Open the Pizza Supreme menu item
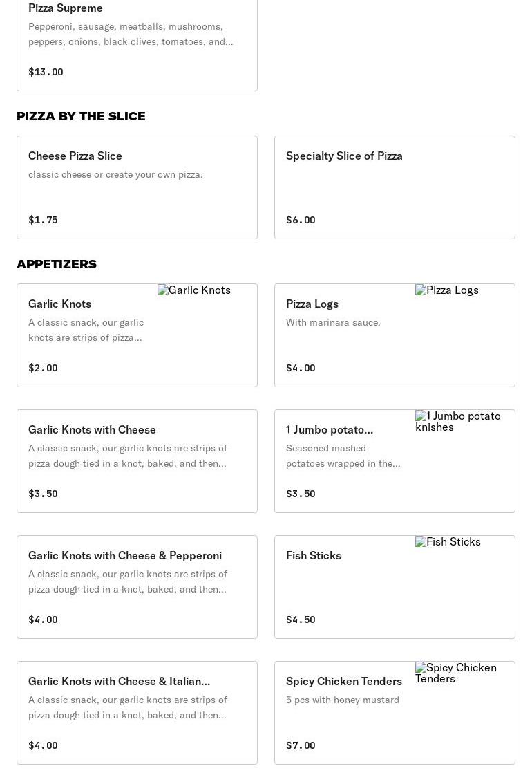The image size is (532, 773). 66,8
